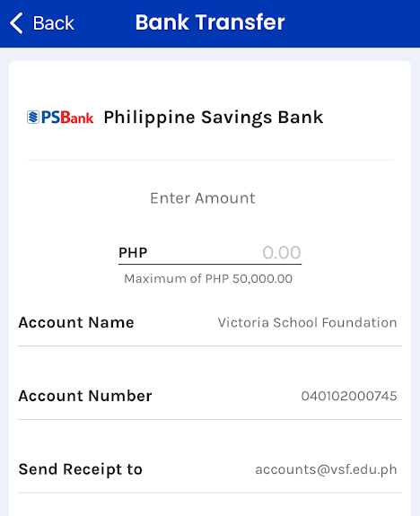
Task: Click the amount field underline
Action: click(x=210, y=264)
